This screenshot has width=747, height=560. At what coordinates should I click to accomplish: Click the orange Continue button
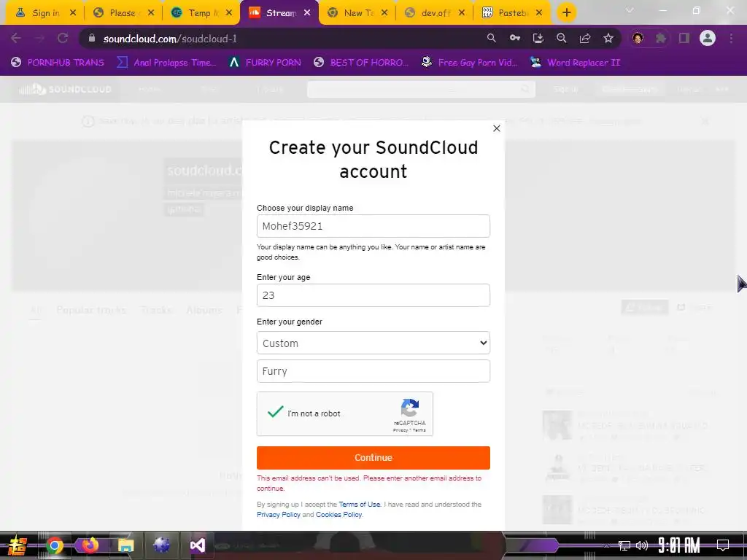click(x=373, y=458)
